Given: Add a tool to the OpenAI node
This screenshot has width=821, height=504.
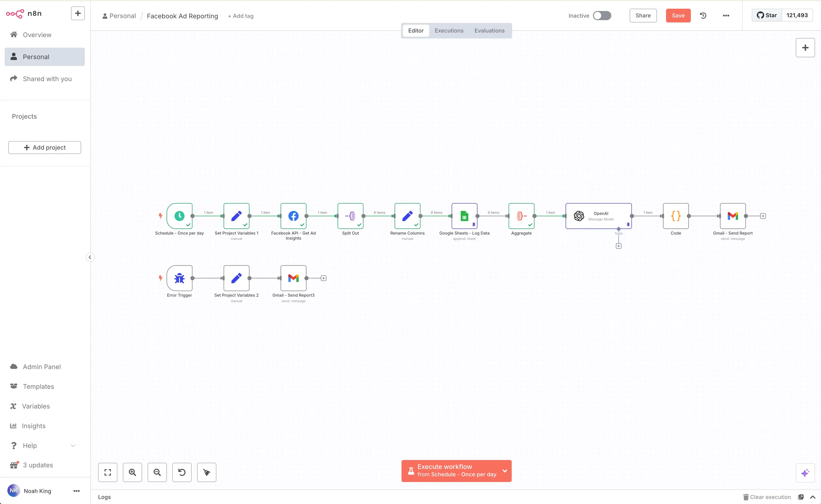Looking at the screenshot, I should click(619, 246).
